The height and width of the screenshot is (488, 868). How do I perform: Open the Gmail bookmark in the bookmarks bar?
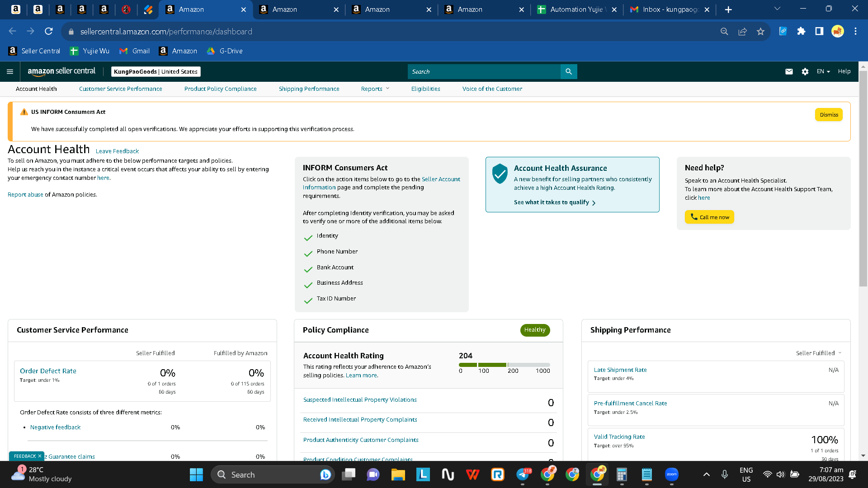point(134,51)
